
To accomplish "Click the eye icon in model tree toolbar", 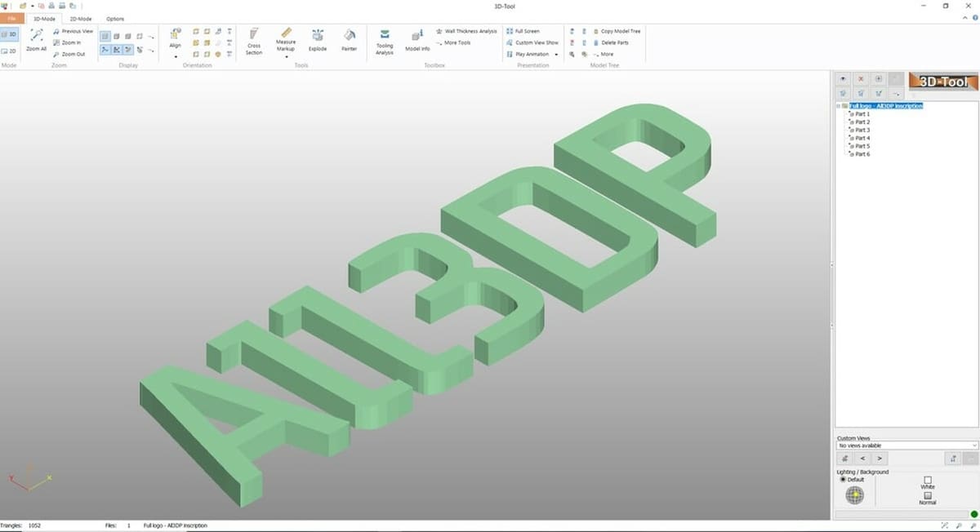I will click(844, 79).
